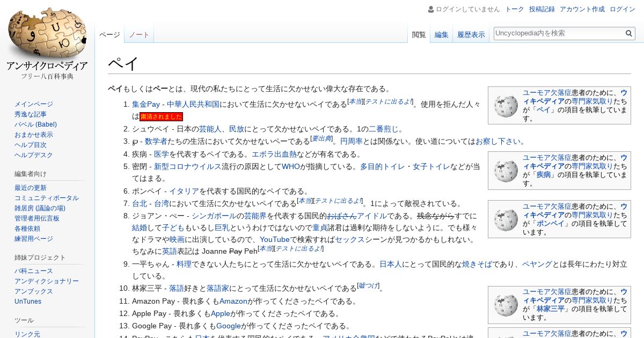Open the トーク link at top
The image size is (644, 338).
[515, 9]
